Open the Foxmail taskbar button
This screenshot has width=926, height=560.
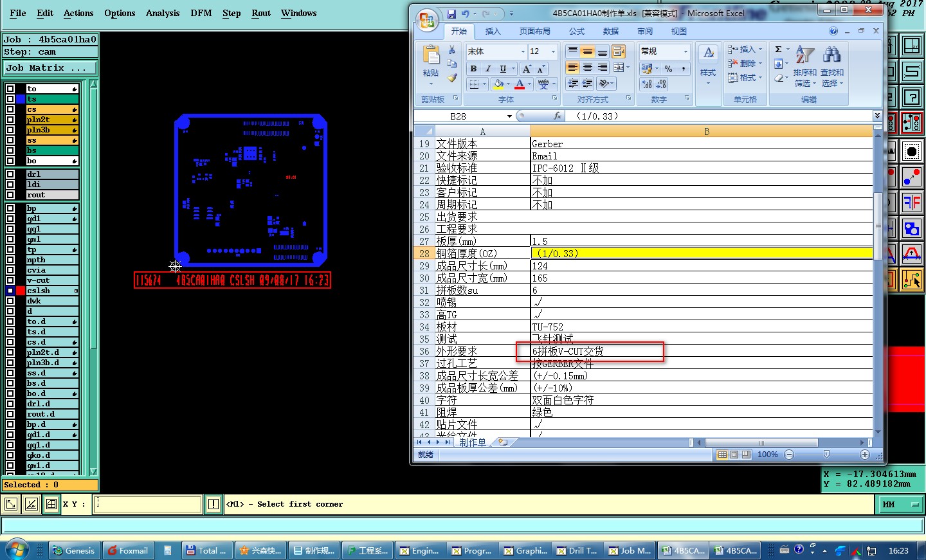(x=127, y=550)
